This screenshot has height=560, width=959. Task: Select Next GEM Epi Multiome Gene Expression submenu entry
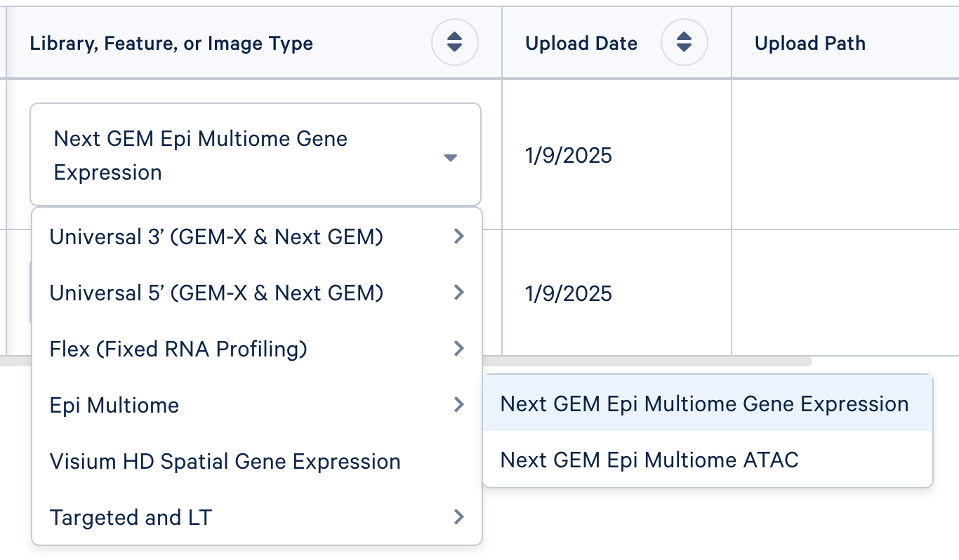[703, 404]
